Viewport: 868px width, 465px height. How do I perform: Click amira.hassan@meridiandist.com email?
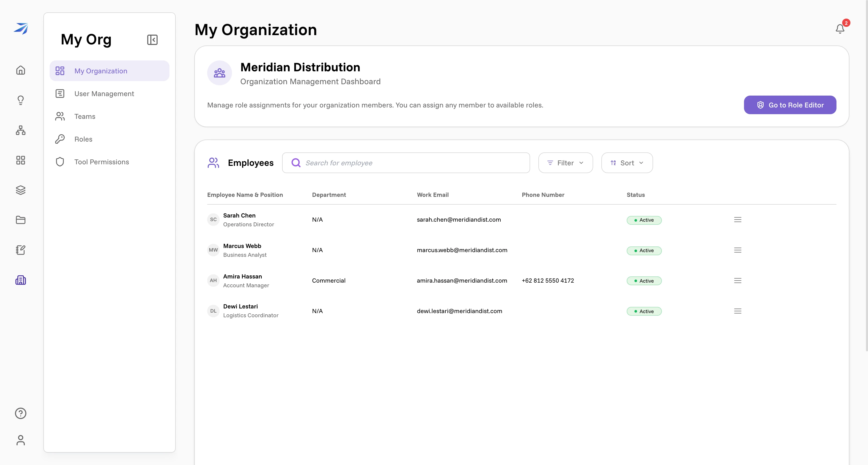462,281
